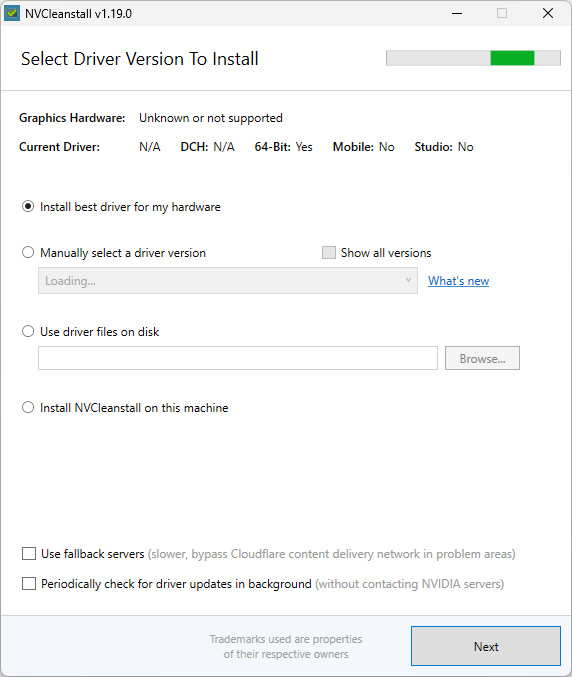Image resolution: width=572 pixels, height=677 pixels.
Task: Click the Browse... button
Action: coord(482,358)
